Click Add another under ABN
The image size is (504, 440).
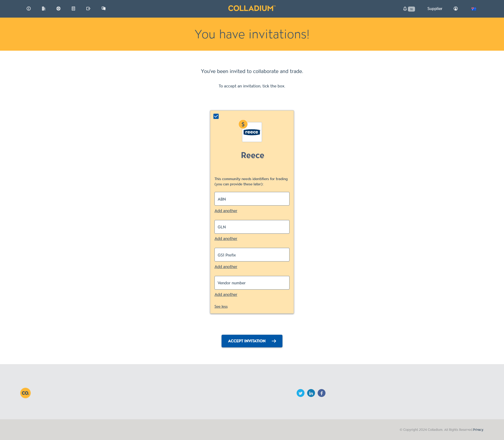tap(226, 211)
